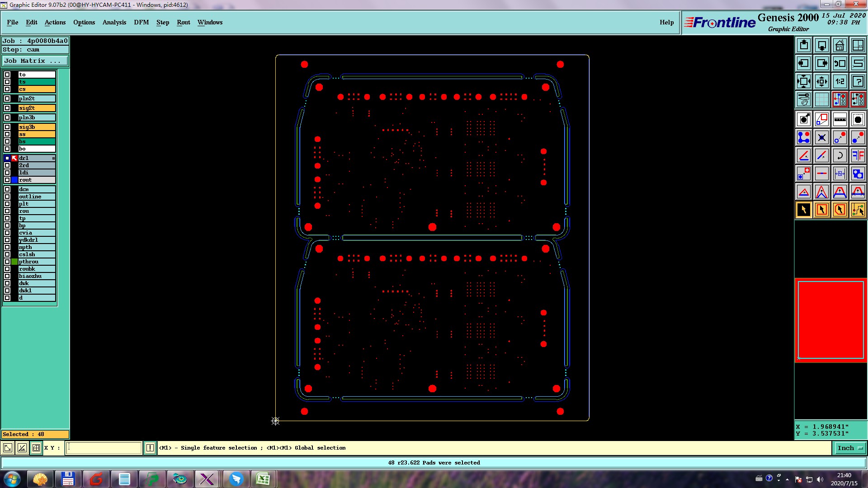Click the red overview navigation thumbnail
This screenshot has width=868, height=488.
point(831,320)
